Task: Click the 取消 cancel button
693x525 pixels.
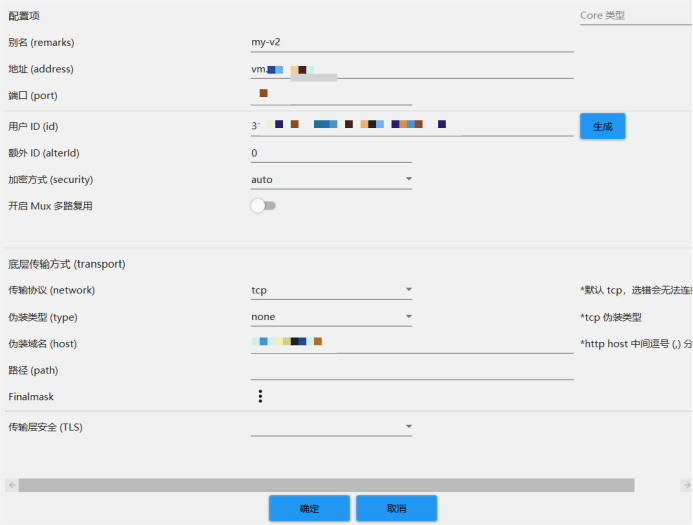Action: 396,509
